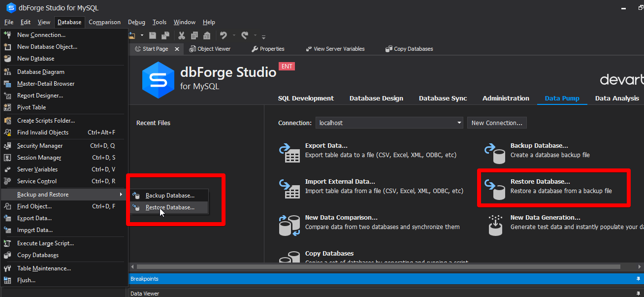Open the Debug menu
Viewport: 644px width, 297px height.
[x=137, y=22]
